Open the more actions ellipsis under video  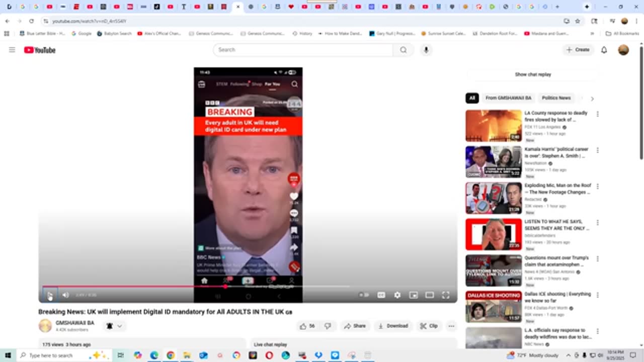point(451,326)
